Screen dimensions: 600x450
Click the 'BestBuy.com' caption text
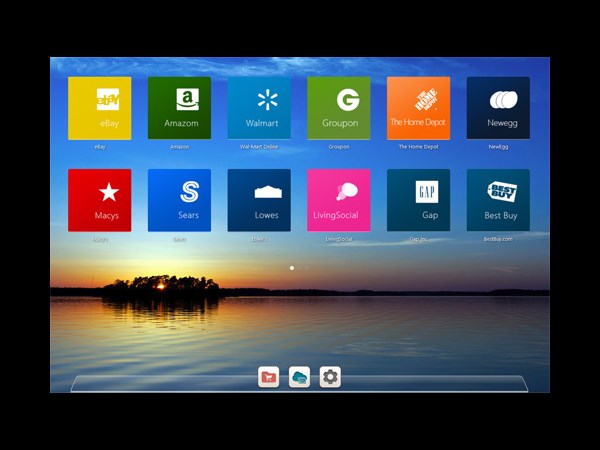pos(498,239)
